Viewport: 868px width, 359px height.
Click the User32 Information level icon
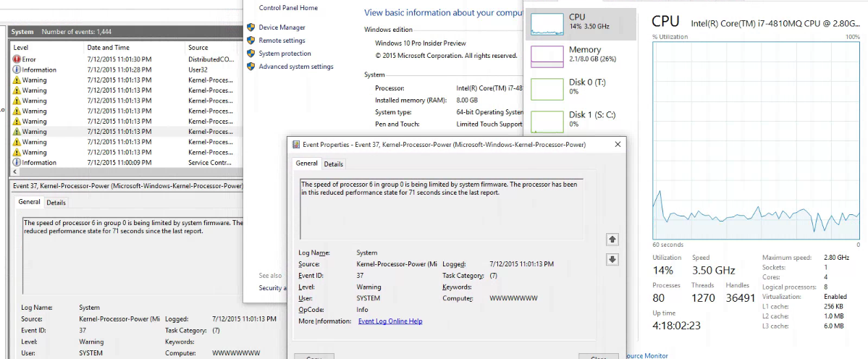click(x=17, y=69)
